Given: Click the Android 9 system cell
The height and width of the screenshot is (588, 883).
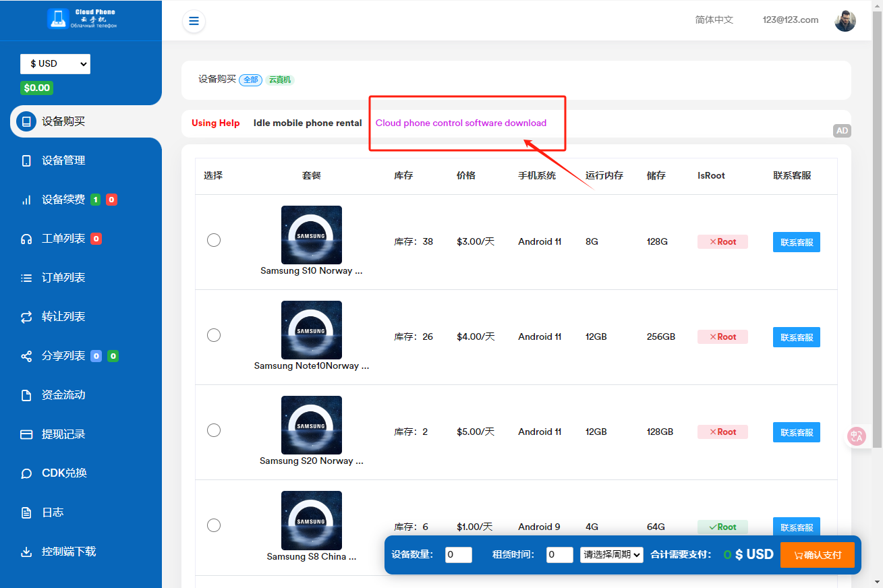Looking at the screenshot, I should [539, 527].
